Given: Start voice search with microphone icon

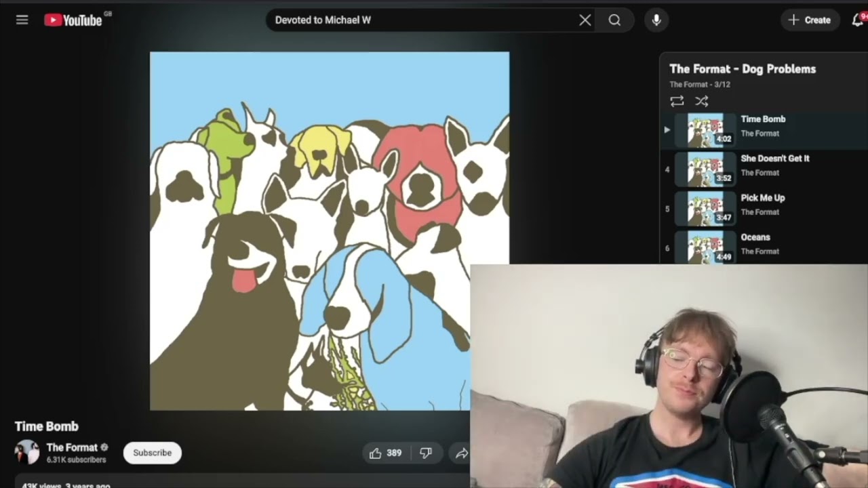Looking at the screenshot, I should click(656, 20).
